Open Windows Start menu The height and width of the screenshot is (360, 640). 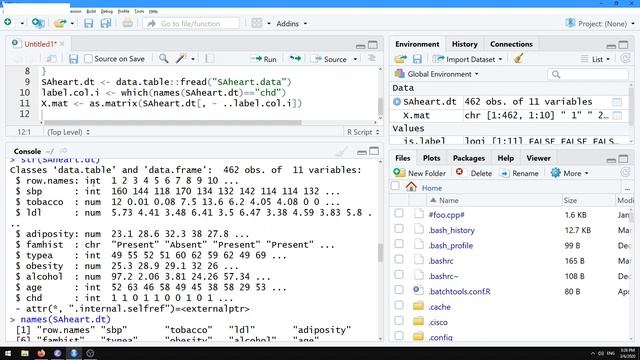click(8, 353)
